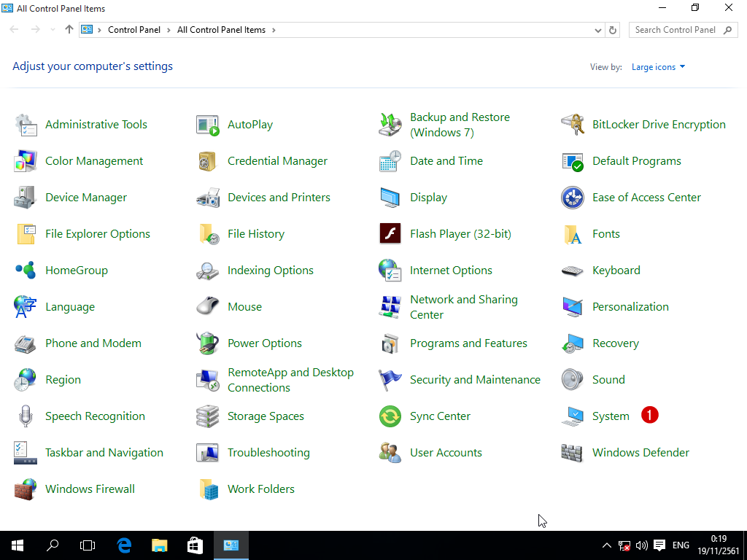Click the File History folder icon
Image resolution: width=747 pixels, height=560 pixels.
click(x=208, y=234)
